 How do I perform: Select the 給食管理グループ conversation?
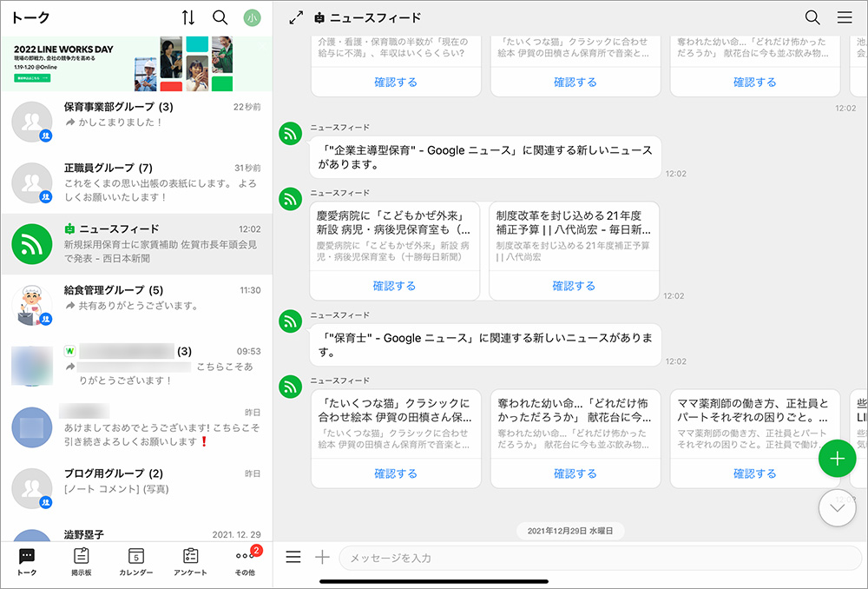click(136, 305)
